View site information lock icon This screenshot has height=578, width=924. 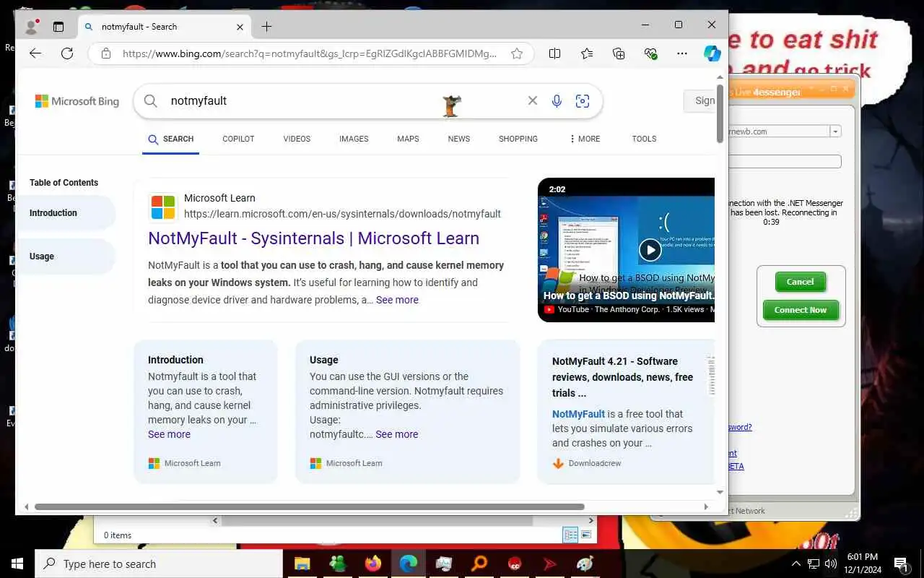coord(106,53)
